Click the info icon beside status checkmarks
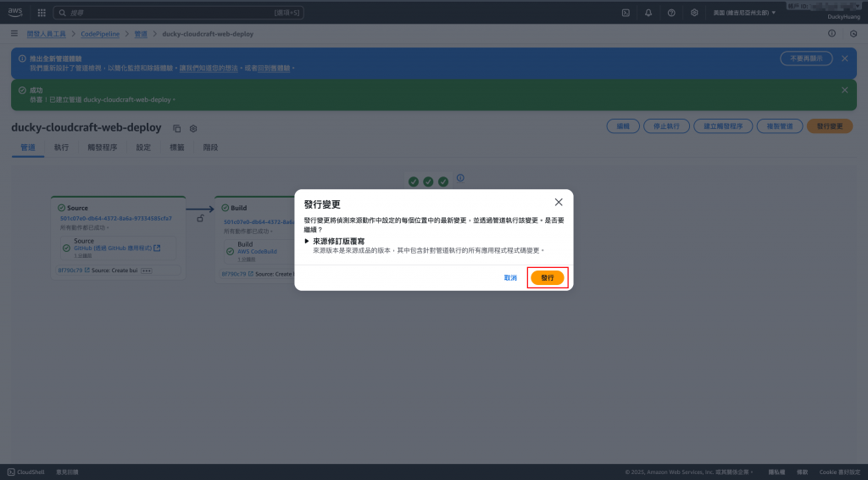The image size is (868, 480). point(460,178)
